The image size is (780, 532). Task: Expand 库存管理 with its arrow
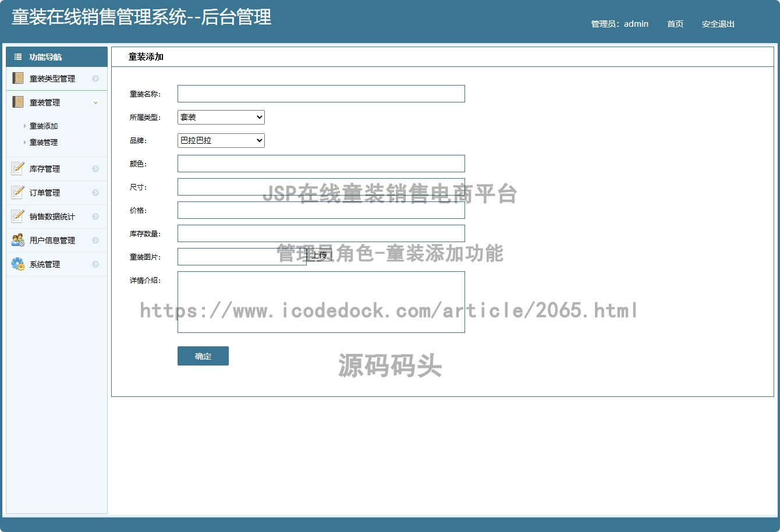pos(95,169)
